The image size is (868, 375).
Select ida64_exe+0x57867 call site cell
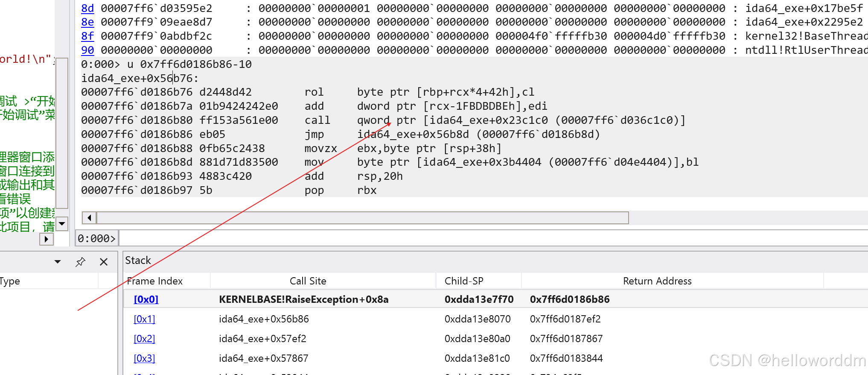pos(264,358)
